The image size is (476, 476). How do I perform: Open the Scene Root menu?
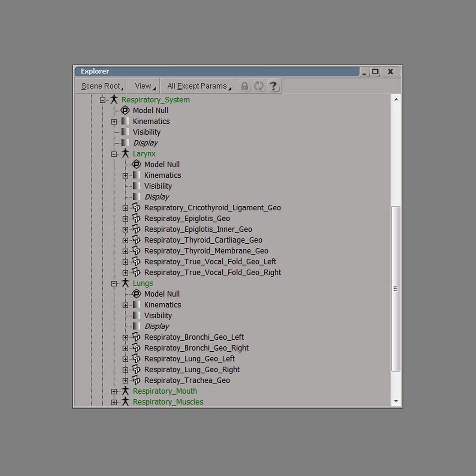[x=101, y=86]
